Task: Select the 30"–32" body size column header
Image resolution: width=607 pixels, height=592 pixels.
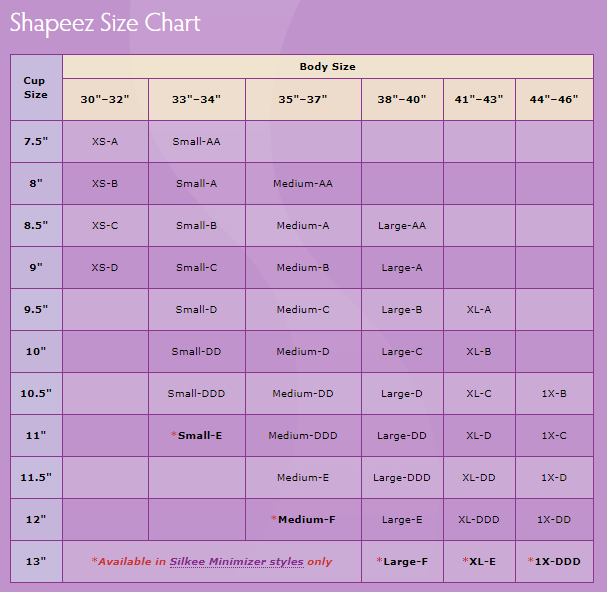Action: (x=105, y=100)
